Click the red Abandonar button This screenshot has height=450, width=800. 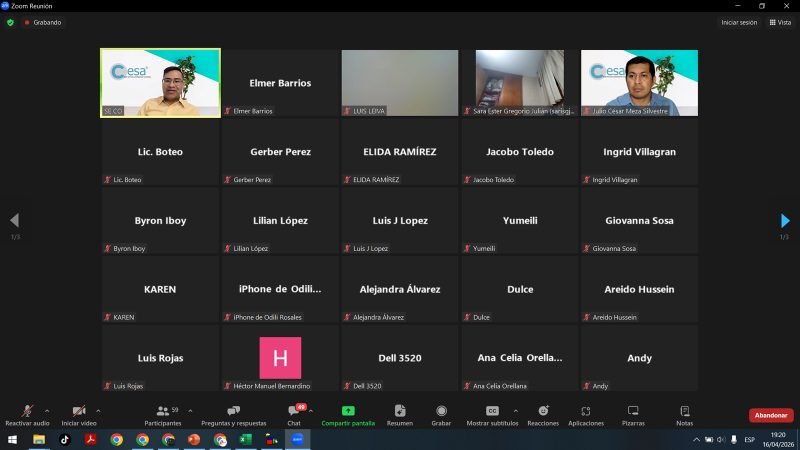771,415
